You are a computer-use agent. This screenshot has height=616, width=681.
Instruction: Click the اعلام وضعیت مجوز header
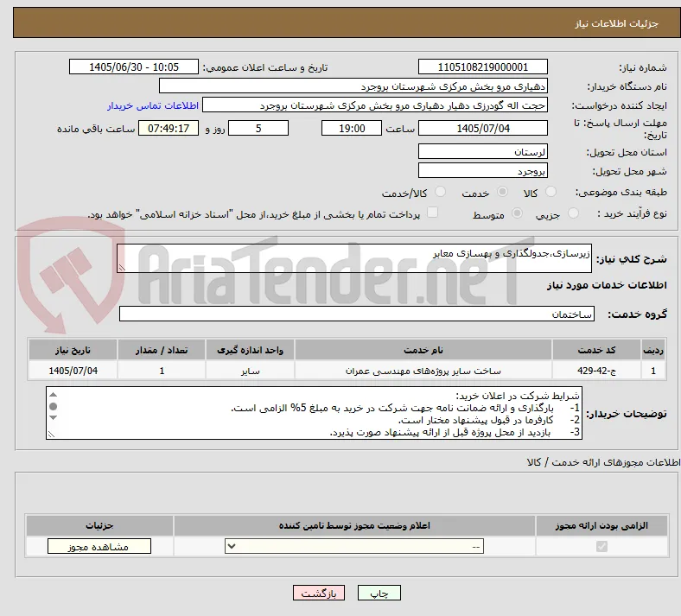point(354,525)
